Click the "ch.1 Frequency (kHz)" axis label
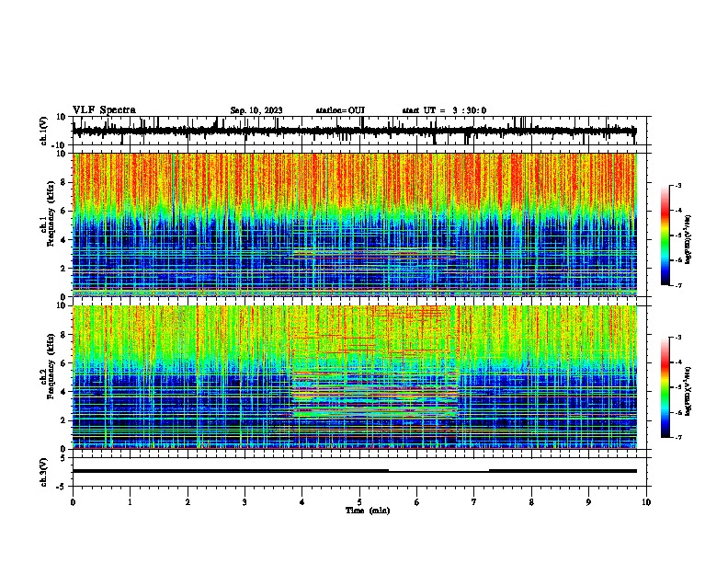The width and height of the screenshot is (728, 563). tap(48, 214)
